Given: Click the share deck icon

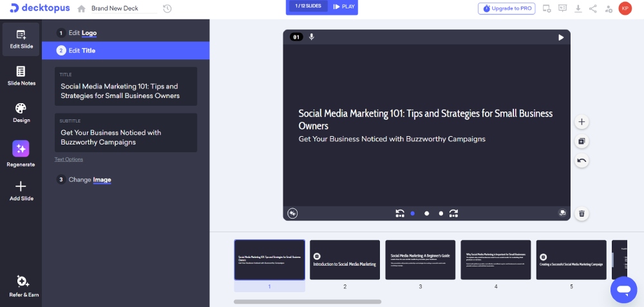Looking at the screenshot, I should [592, 8].
